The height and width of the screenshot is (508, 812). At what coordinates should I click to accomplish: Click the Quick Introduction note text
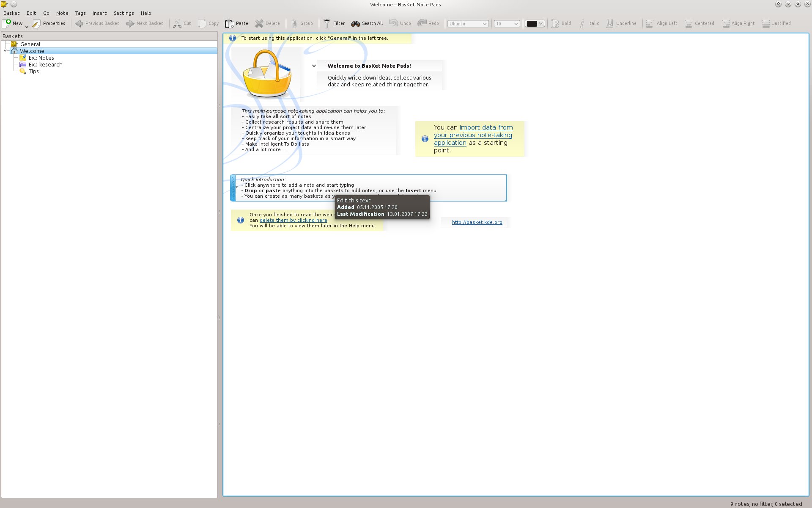tap(338, 188)
